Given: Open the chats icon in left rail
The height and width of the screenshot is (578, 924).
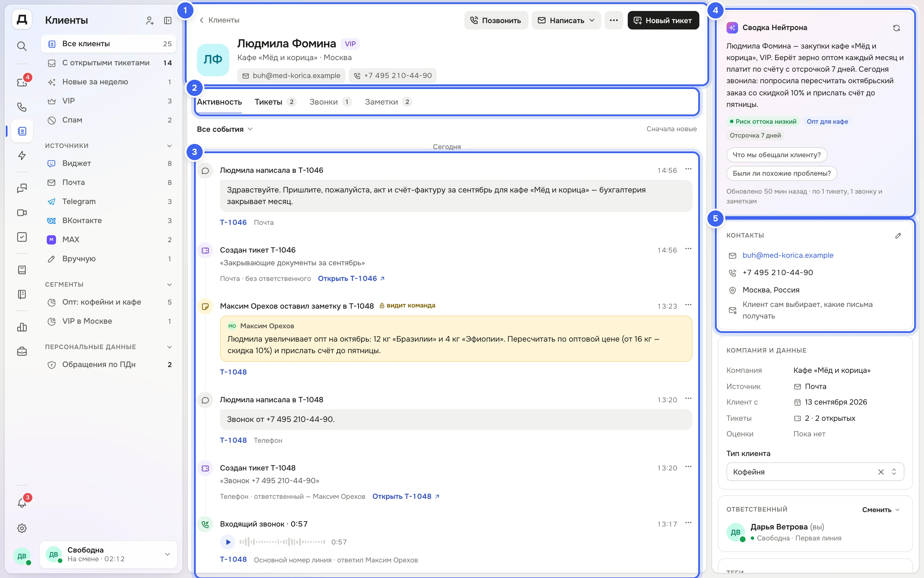Looking at the screenshot, I should (x=22, y=188).
